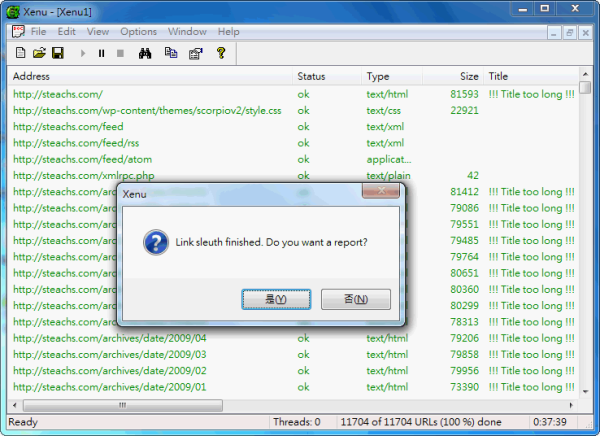Open a file via folder toolbar icon

[x=39, y=53]
